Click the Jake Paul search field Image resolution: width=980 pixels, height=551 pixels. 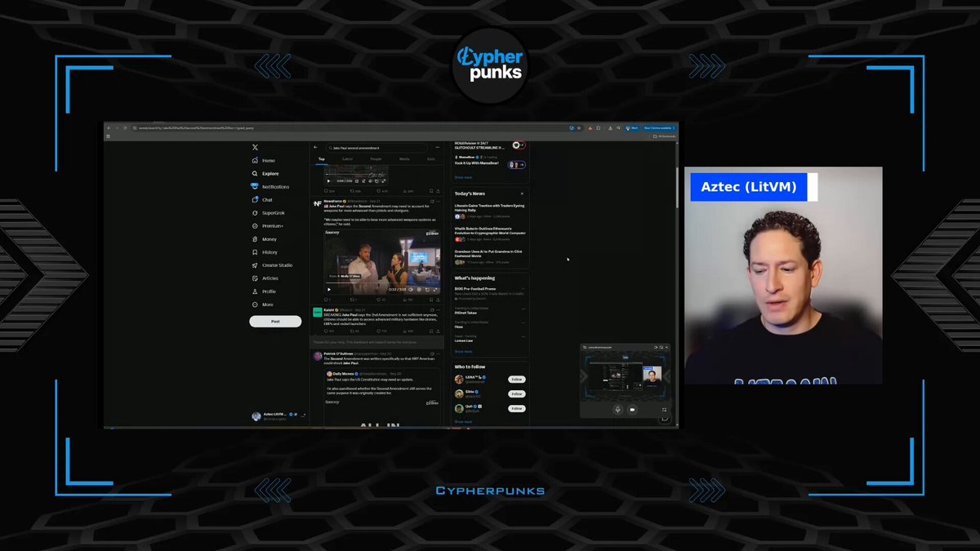click(x=376, y=148)
